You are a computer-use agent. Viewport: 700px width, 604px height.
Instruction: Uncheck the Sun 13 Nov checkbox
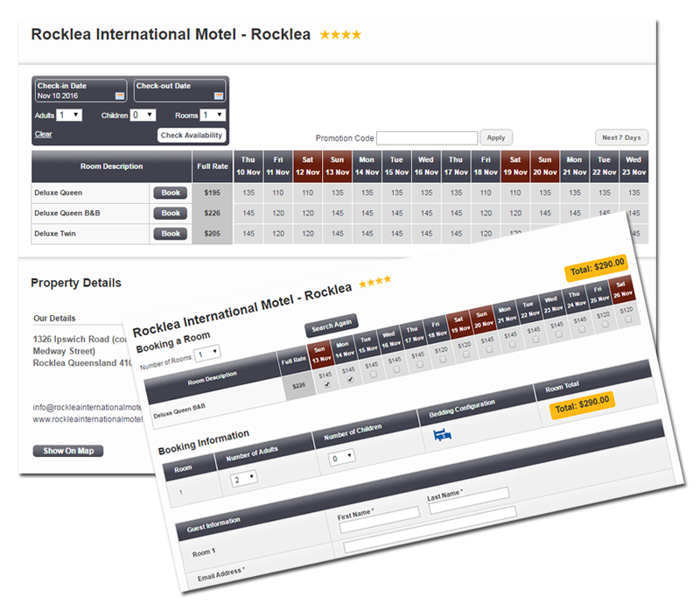[x=327, y=384]
